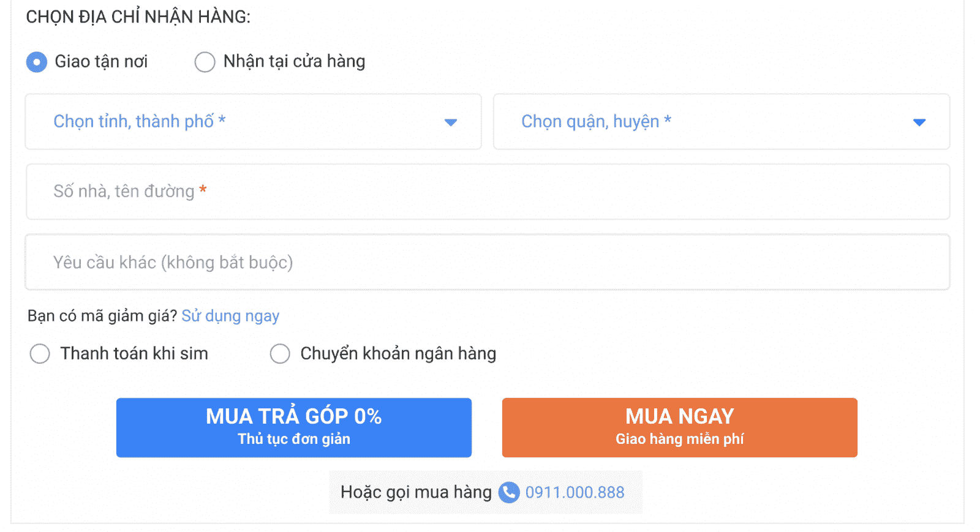The height and width of the screenshot is (532, 980).
Task: Click the blue phone icon
Action: coord(508,492)
